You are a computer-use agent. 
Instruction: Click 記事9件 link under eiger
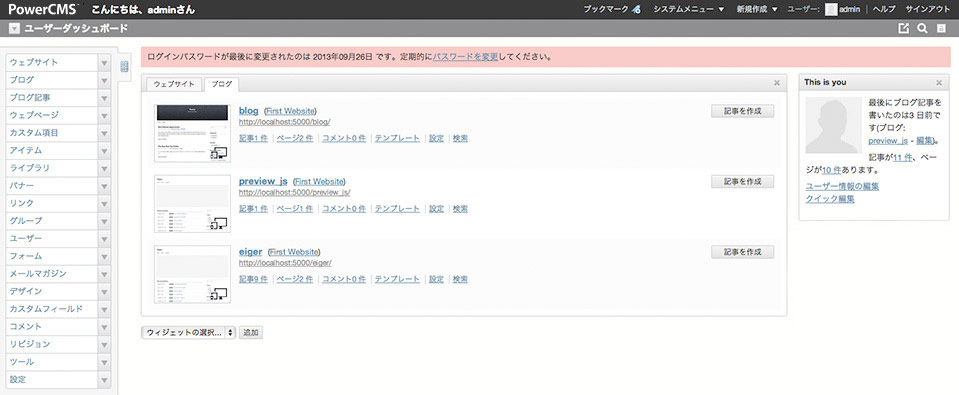253,279
